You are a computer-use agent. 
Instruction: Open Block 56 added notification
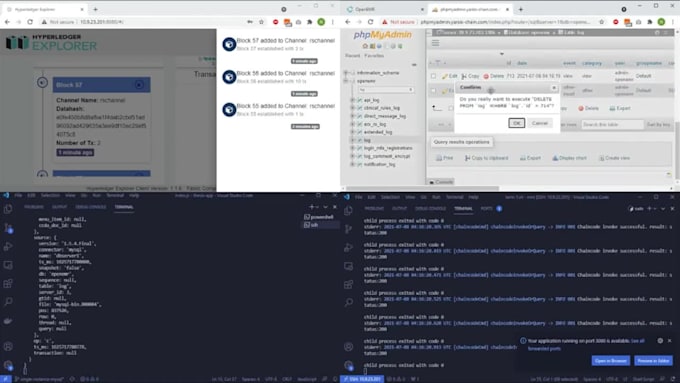point(278,77)
